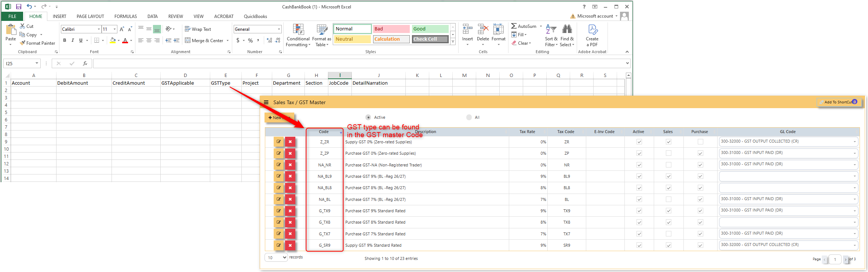Edit the Z_ZR GST code row

(x=279, y=142)
